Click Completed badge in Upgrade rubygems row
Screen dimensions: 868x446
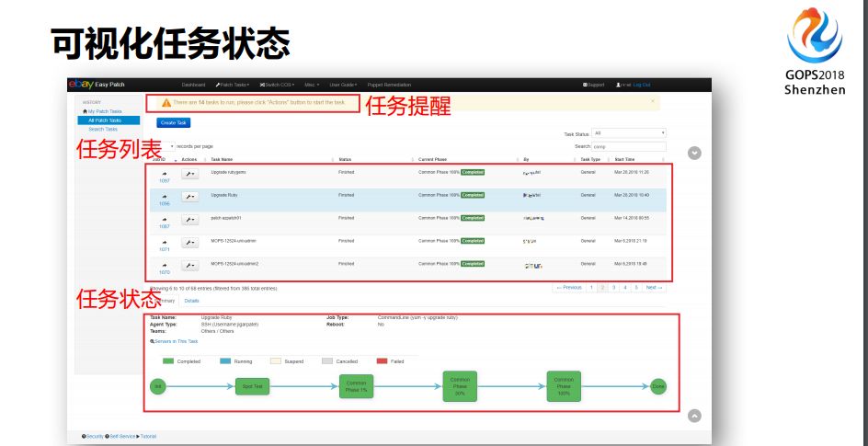(x=473, y=172)
